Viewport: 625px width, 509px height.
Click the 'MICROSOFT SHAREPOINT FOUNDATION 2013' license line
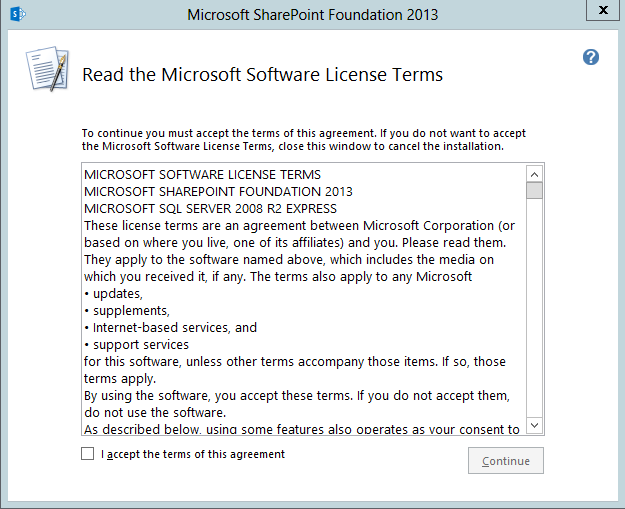click(218, 192)
